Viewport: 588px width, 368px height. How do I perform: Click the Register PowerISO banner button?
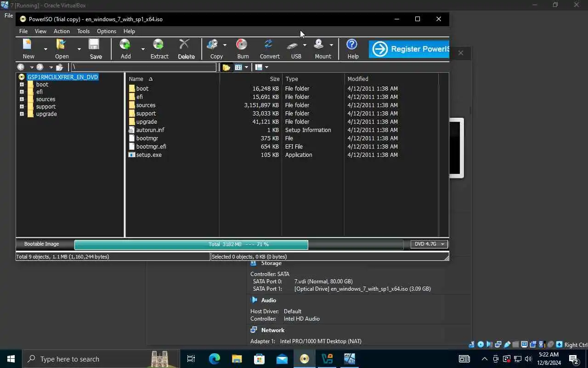click(x=409, y=49)
